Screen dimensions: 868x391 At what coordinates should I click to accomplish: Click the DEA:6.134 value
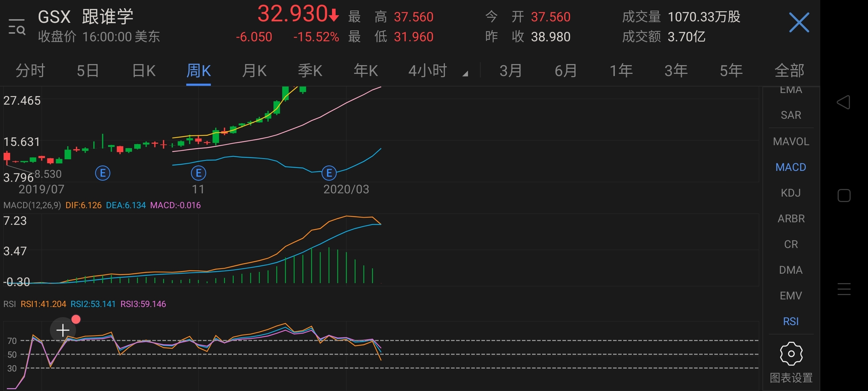coord(126,205)
